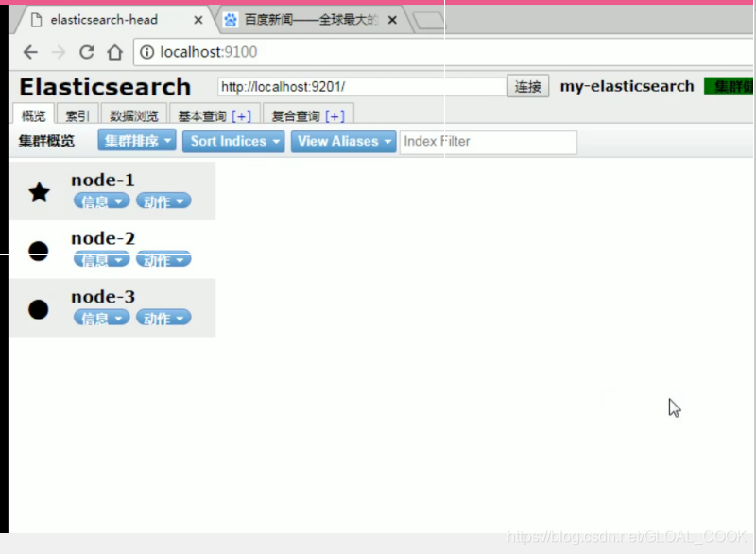Click the elasticsearch-head page favicon
The image size is (756, 554).
[36, 20]
